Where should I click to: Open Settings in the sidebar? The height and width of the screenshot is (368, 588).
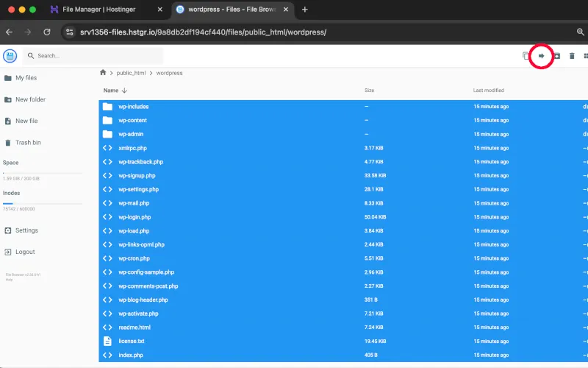21,230
